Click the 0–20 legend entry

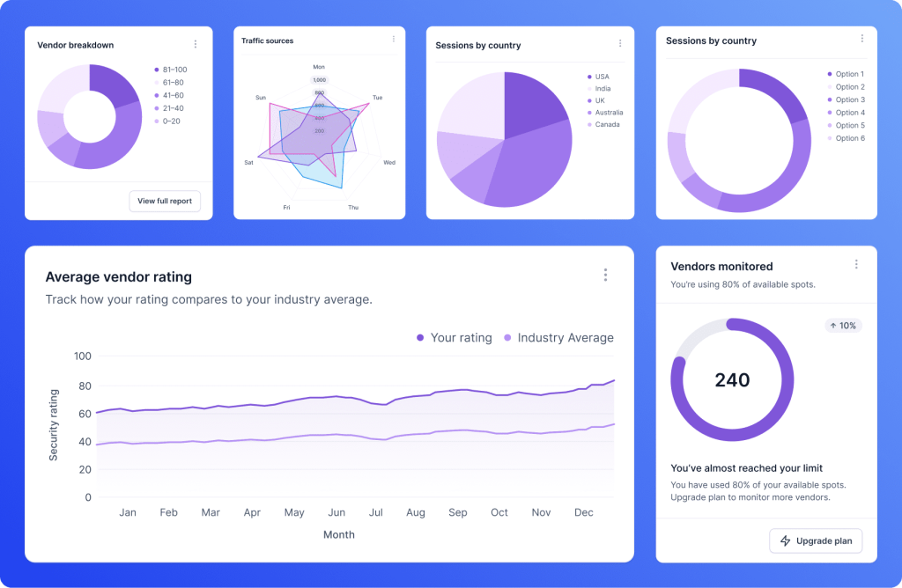[x=171, y=121]
